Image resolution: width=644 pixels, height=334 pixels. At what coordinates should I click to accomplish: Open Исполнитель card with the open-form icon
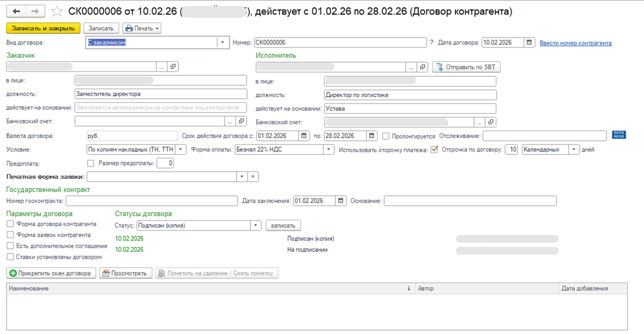(x=422, y=67)
